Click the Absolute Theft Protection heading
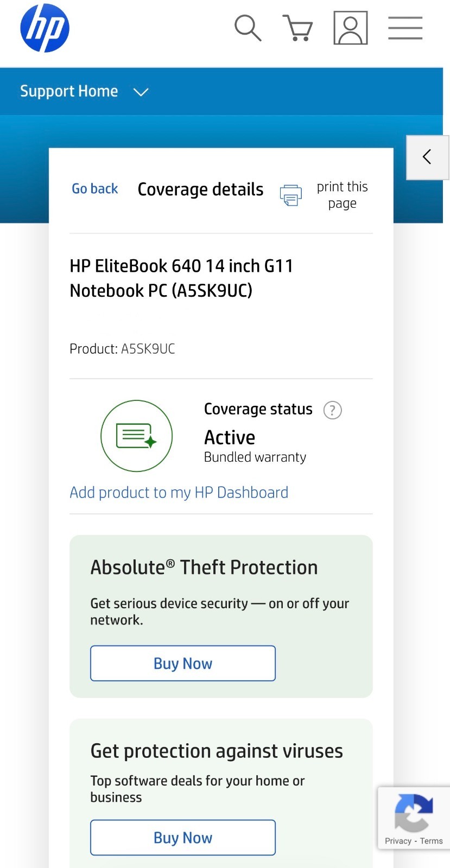This screenshot has height=868, width=450. pyautogui.click(x=204, y=567)
